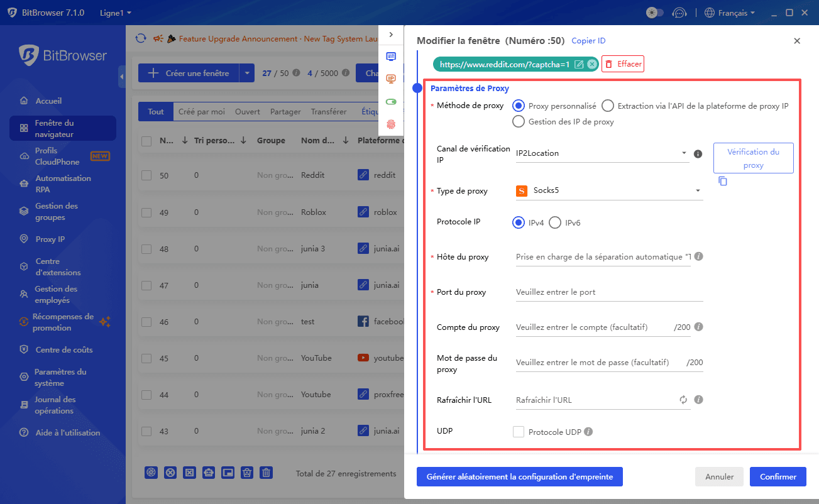Click the circled X icon in bottom toolbar
The height and width of the screenshot is (504, 819).
(x=170, y=473)
